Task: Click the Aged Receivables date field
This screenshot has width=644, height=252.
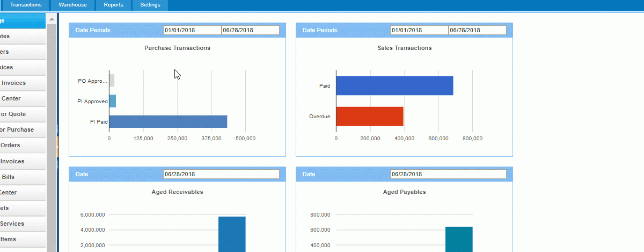Action: point(222,174)
